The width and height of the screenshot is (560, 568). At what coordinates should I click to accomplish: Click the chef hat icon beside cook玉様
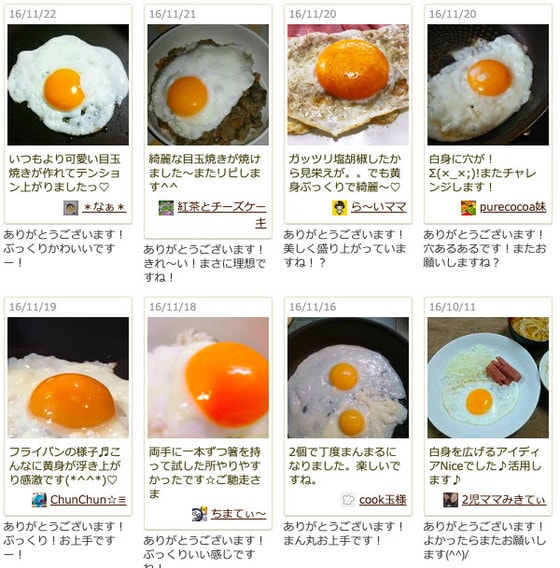pos(348,500)
